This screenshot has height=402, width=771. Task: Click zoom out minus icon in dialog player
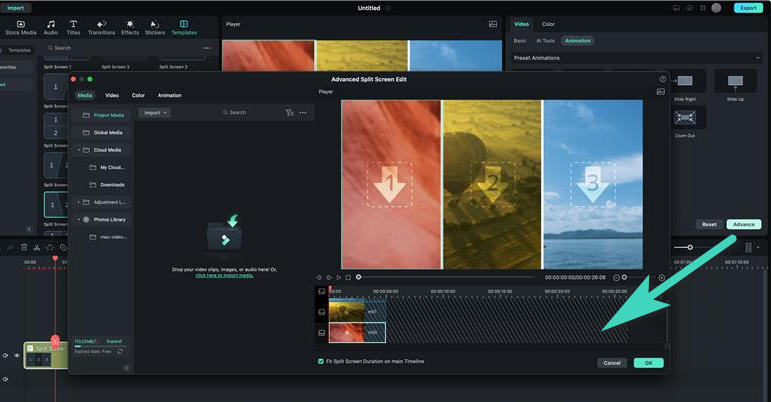[616, 278]
